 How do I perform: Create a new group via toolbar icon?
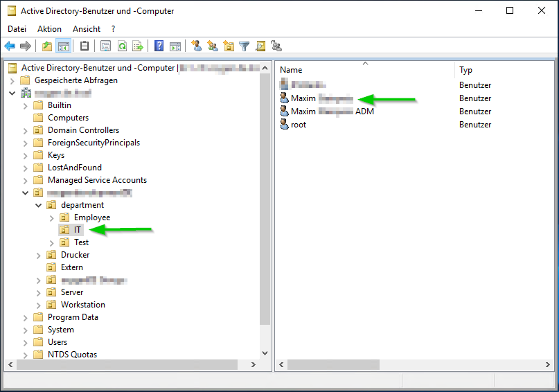click(213, 46)
